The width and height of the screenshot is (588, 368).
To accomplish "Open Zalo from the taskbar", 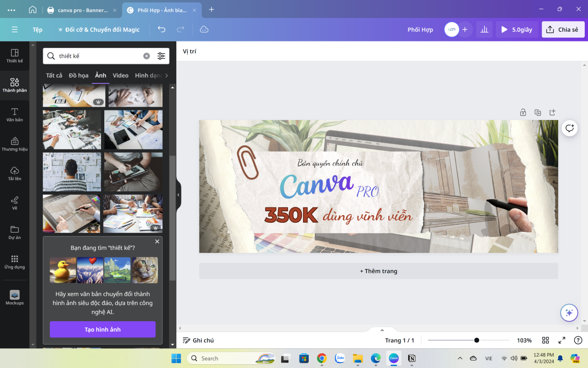I will pyautogui.click(x=340, y=358).
